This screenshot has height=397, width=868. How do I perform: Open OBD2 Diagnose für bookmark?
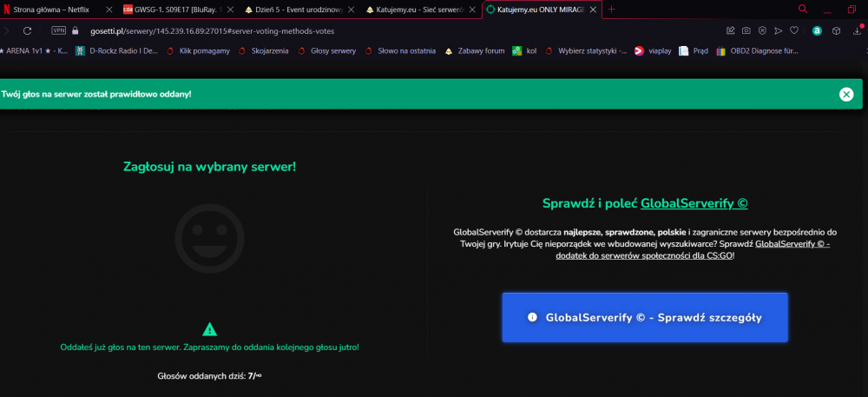757,51
